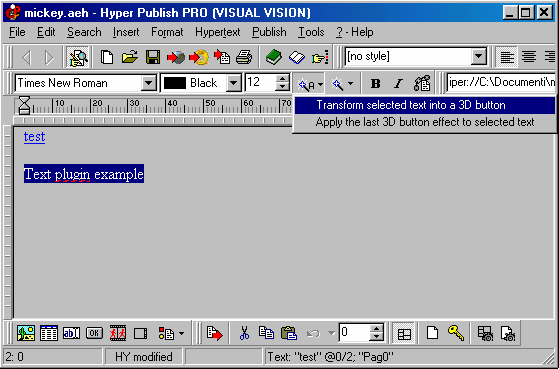Open the ? - Help menu

[x=354, y=32]
